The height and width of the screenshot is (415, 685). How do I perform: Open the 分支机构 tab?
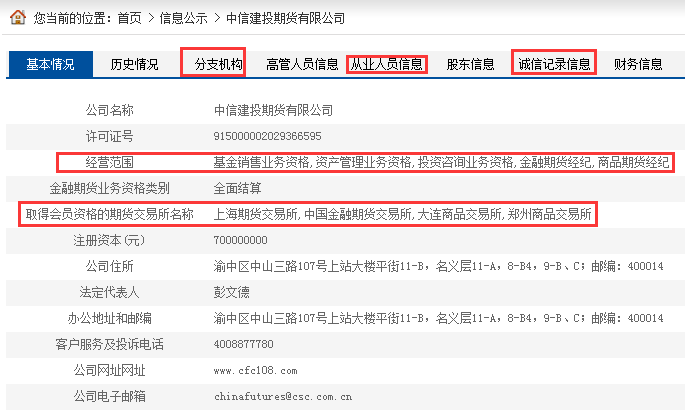(218, 64)
